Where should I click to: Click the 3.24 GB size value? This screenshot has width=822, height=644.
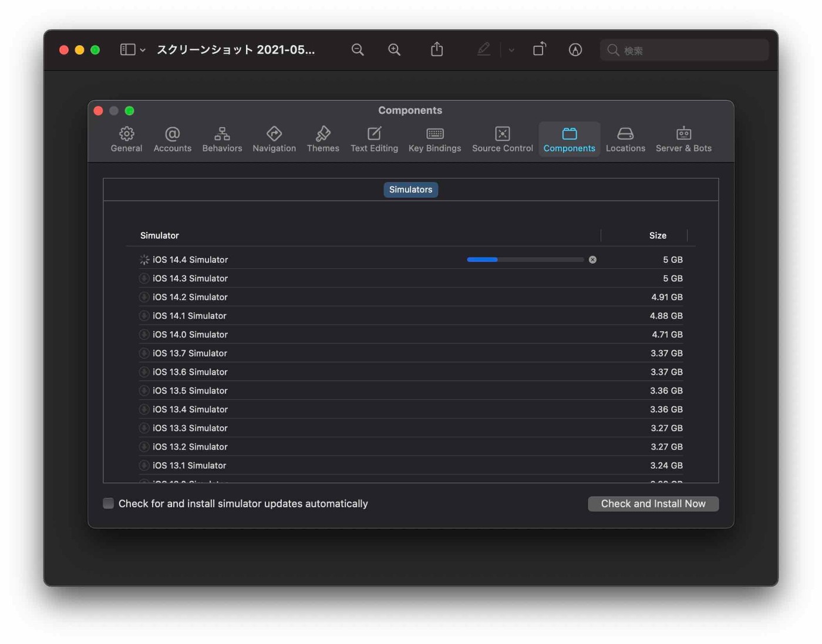667,466
